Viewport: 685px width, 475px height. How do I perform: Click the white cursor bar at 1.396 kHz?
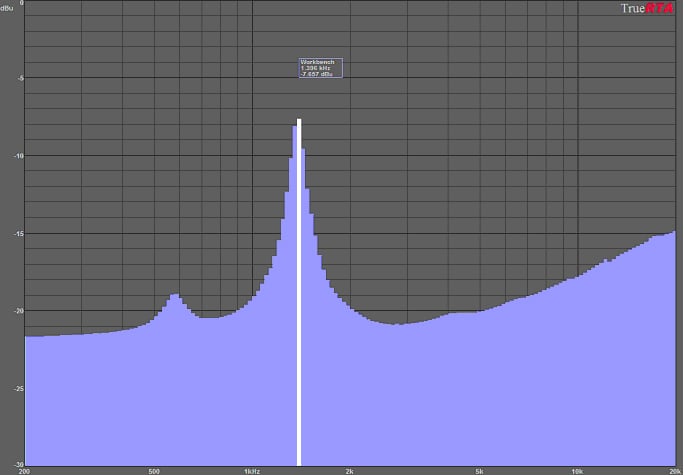[x=298, y=300]
